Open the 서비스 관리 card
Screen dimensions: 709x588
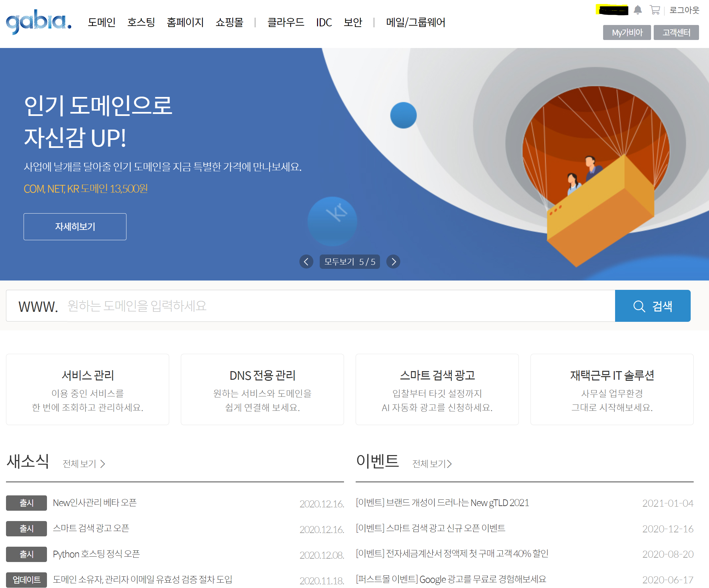coord(87,389)
